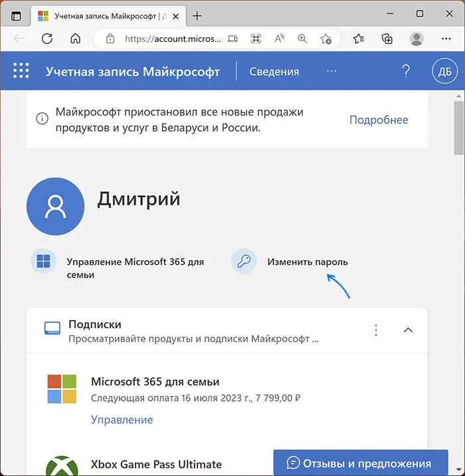This screenshot has height=476, width=465.
Task: Click the zoom magnifier icon
Action: tap(302, 39)
